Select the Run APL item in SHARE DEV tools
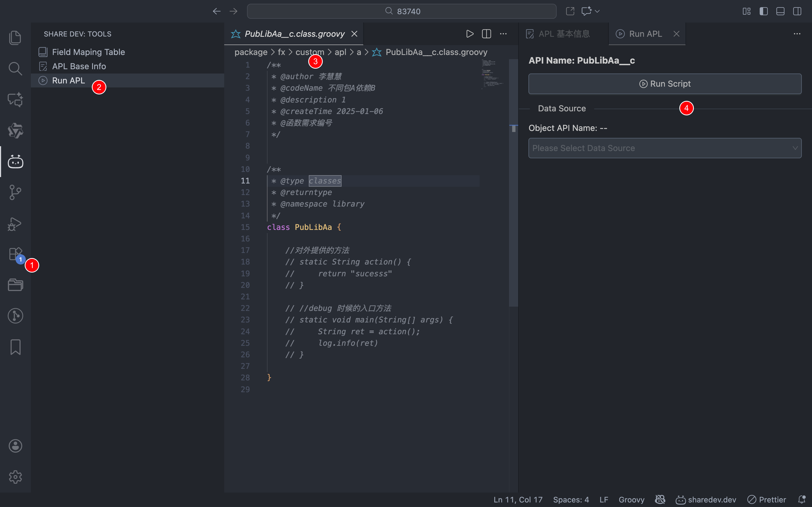 [68, 80]
